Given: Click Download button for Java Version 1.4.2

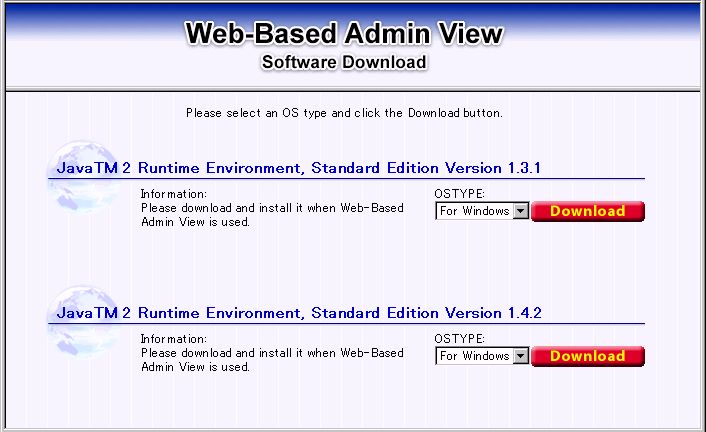Looking at the screenshot, I should click(588, 356).
